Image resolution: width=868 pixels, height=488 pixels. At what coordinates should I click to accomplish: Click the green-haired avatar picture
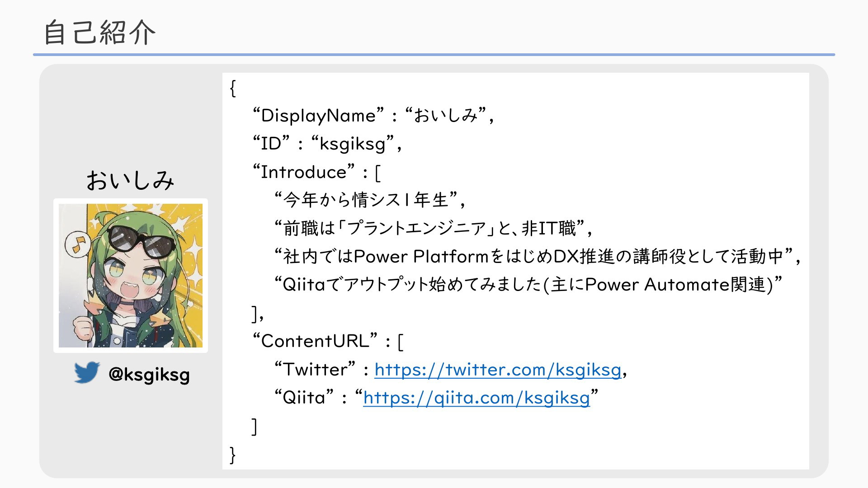[131, 276]
